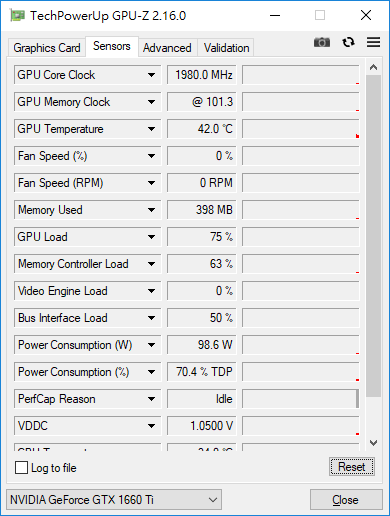
Task: Open the Power Consumption (W) dropdown
Action: coord(151,345)
